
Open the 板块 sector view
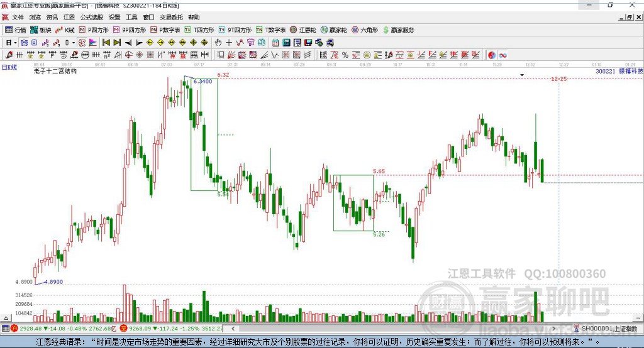40,30
